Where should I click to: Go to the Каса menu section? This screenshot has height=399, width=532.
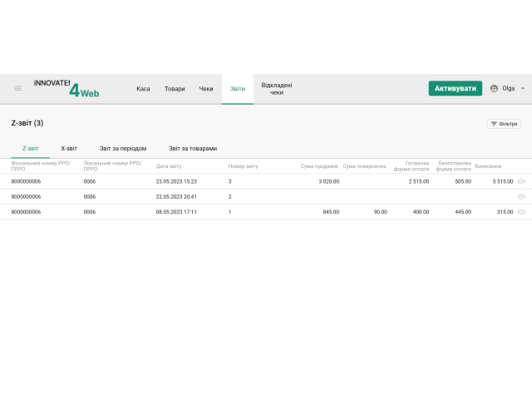143,88
